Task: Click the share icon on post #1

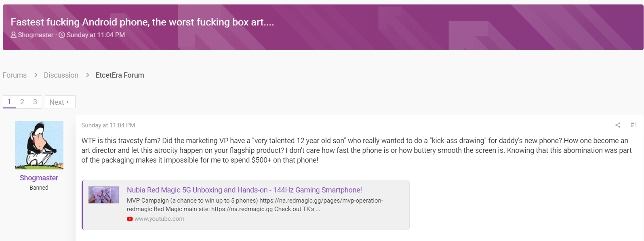Action: pyautogui.click(x=618, y=125)
